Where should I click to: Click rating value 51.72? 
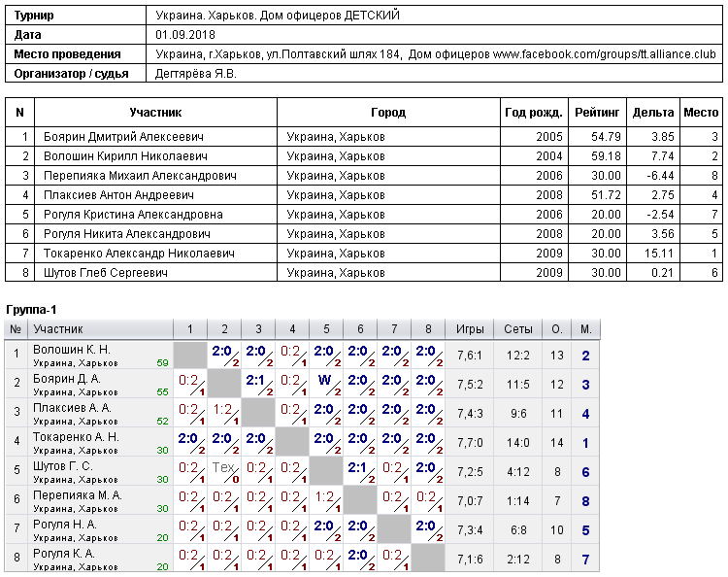pos(606,195)
